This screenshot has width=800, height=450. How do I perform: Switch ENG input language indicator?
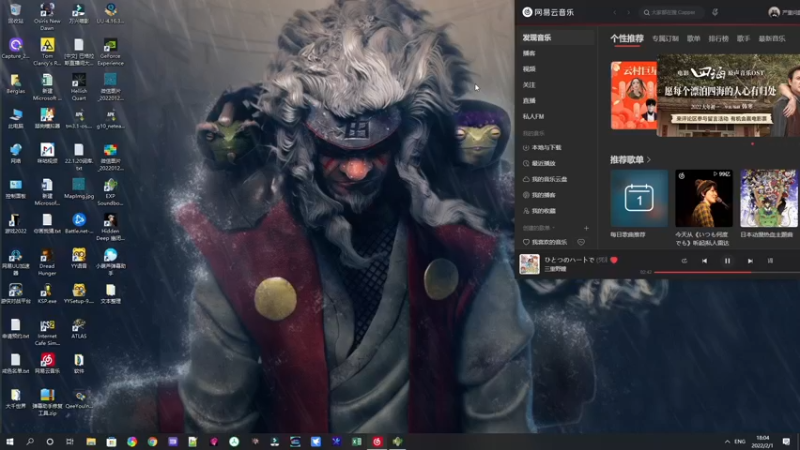click(x=740, y=441)
